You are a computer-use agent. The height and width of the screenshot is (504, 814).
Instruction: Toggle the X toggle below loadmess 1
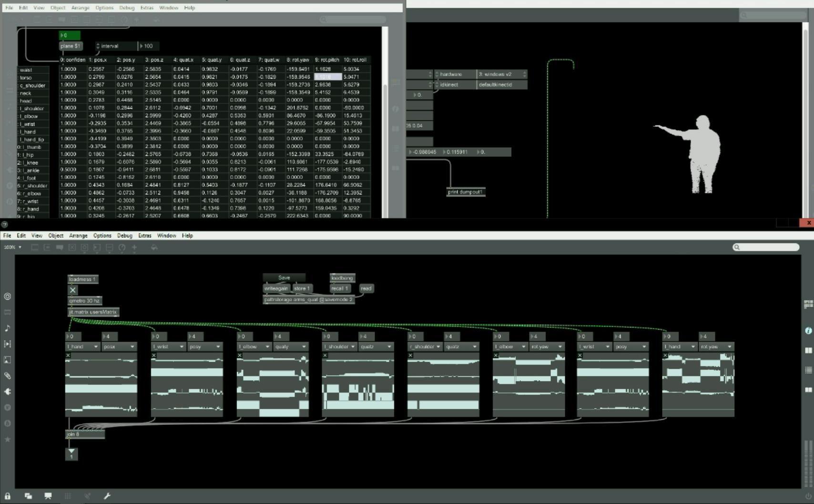pyautogui.click(x=72, y=290)
